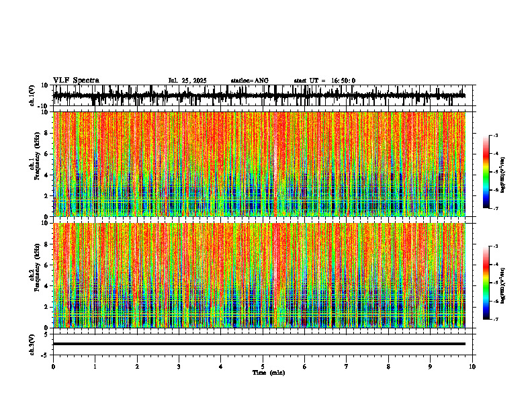This screenshot has height=411, width=532.
Task: Click the "2" kHz tick on ch.1 frequency axis
Action: [x=46, y=196]
